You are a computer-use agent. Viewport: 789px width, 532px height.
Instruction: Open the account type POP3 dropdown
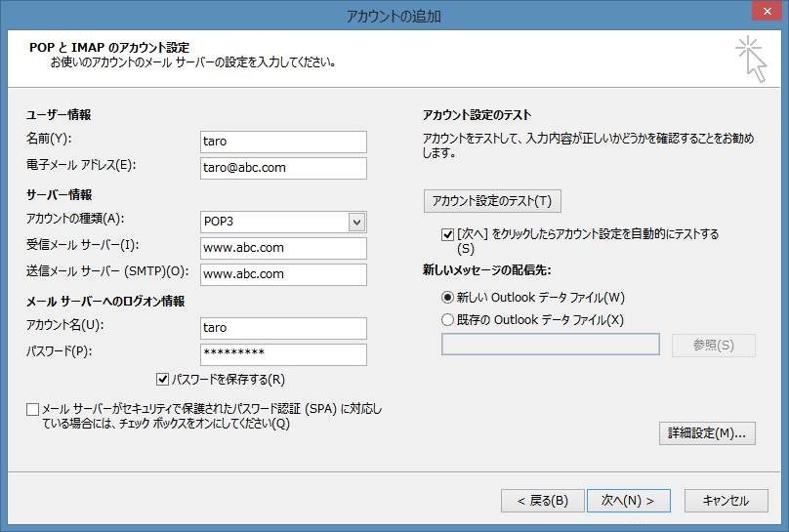(273, 222)
